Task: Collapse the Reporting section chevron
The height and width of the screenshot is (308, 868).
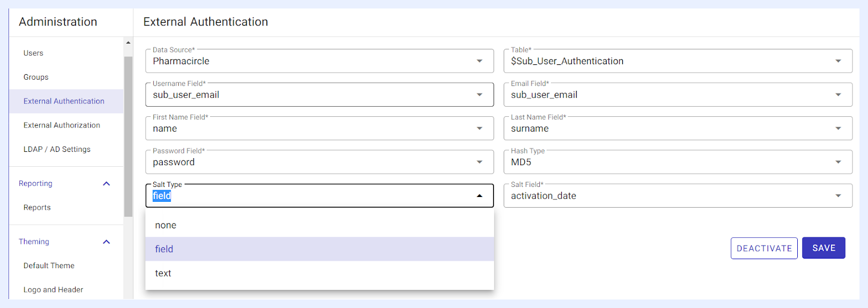Action: pos(106,184)
